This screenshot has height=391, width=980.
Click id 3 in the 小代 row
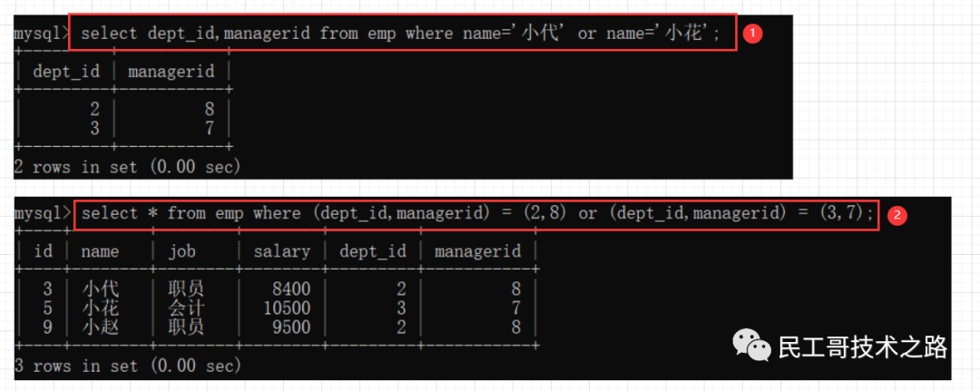click(47, 288)
